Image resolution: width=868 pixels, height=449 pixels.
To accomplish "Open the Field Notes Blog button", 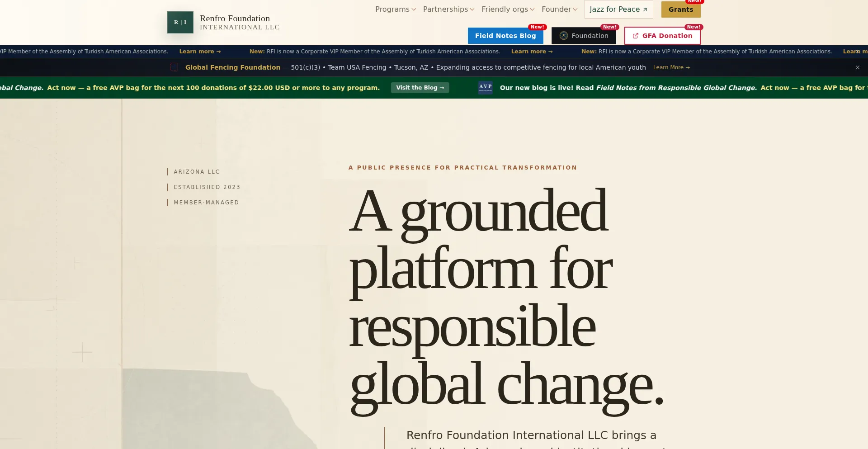I will point(505,36).
